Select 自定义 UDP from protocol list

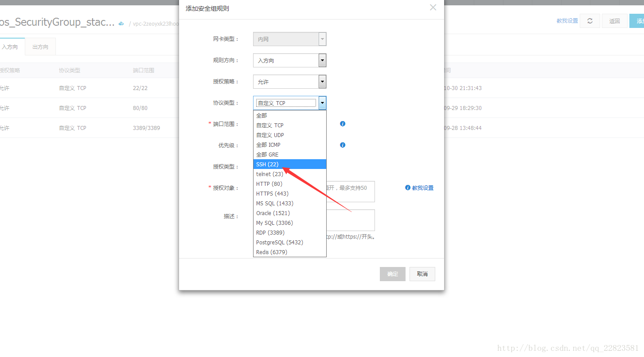tap(290, 135)
